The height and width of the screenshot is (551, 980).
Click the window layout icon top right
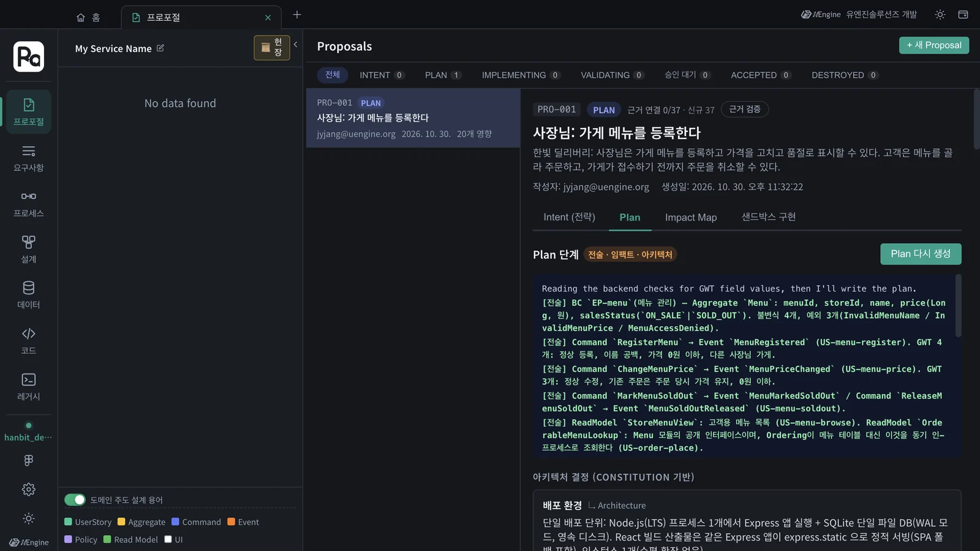point(963,15)
